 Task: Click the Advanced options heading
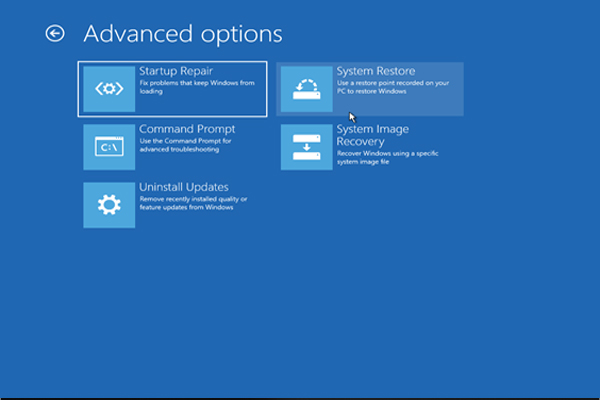coord(183,34)
